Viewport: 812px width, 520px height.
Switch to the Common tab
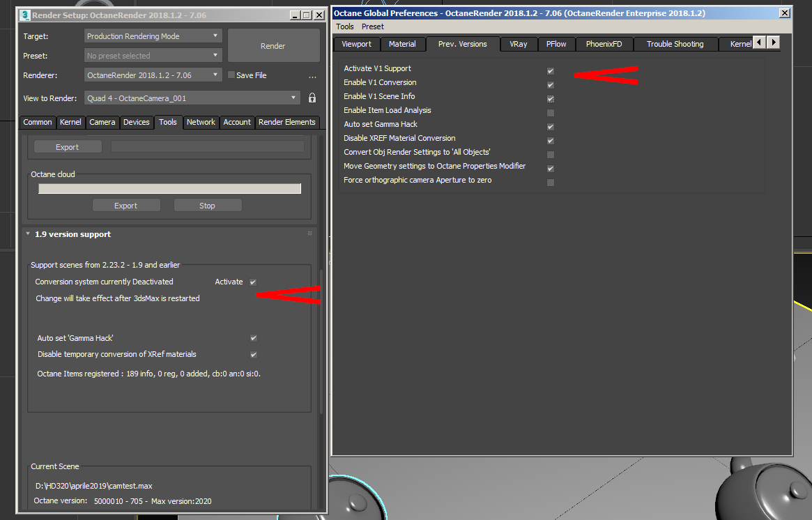[37, 122]
